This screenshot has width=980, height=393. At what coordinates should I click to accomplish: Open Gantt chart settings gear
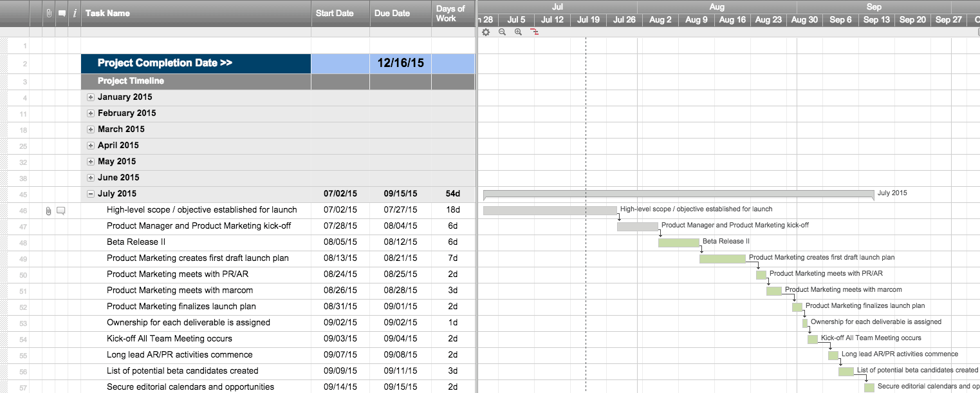[x=486, y=32]
